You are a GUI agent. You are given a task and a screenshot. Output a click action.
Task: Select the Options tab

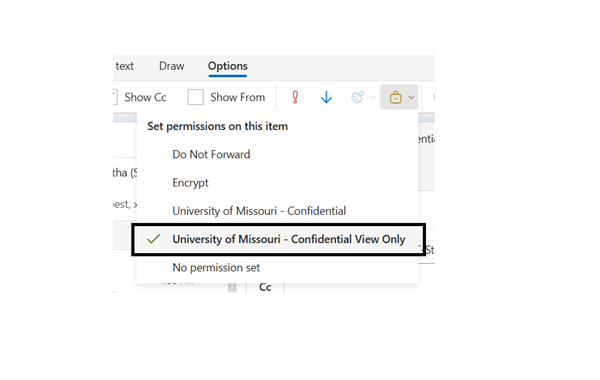(x=228, y=66)
